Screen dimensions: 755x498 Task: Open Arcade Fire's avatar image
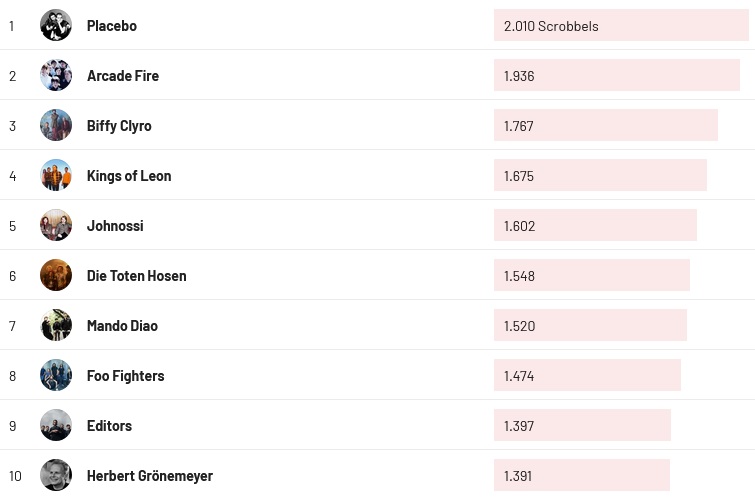point(56,75)
